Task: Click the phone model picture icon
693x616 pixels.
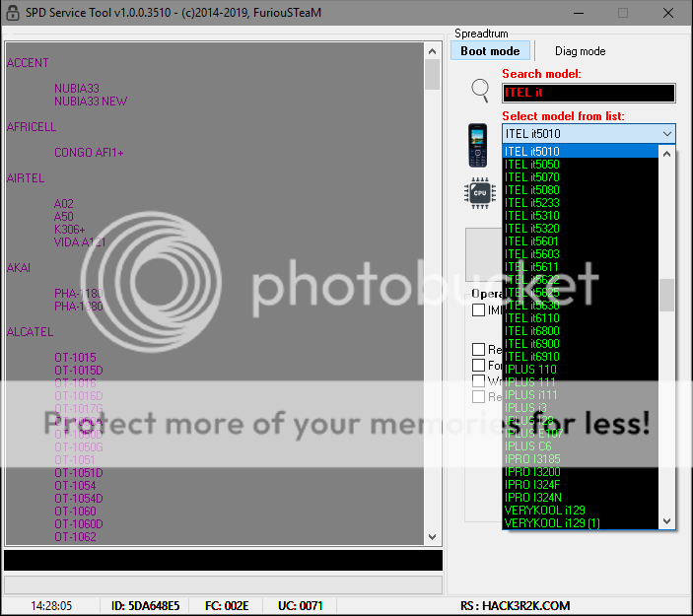Action: coord(478,146)
